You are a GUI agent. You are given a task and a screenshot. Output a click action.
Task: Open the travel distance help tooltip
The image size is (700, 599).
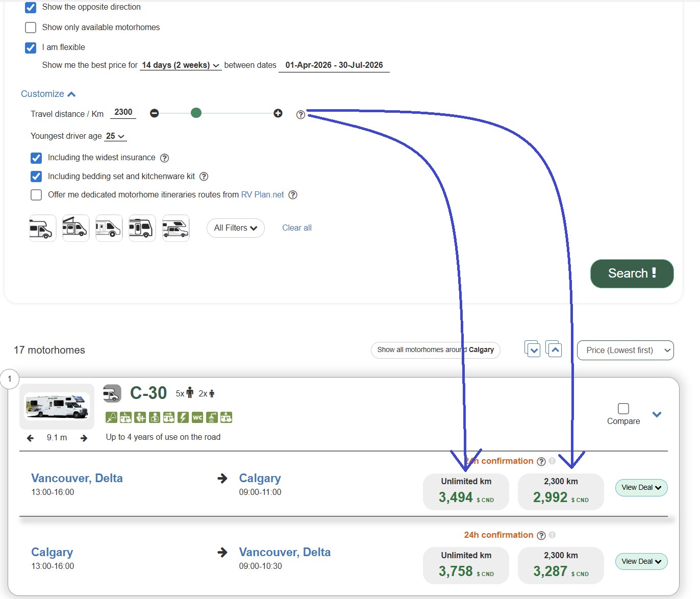tap(301, 114)
